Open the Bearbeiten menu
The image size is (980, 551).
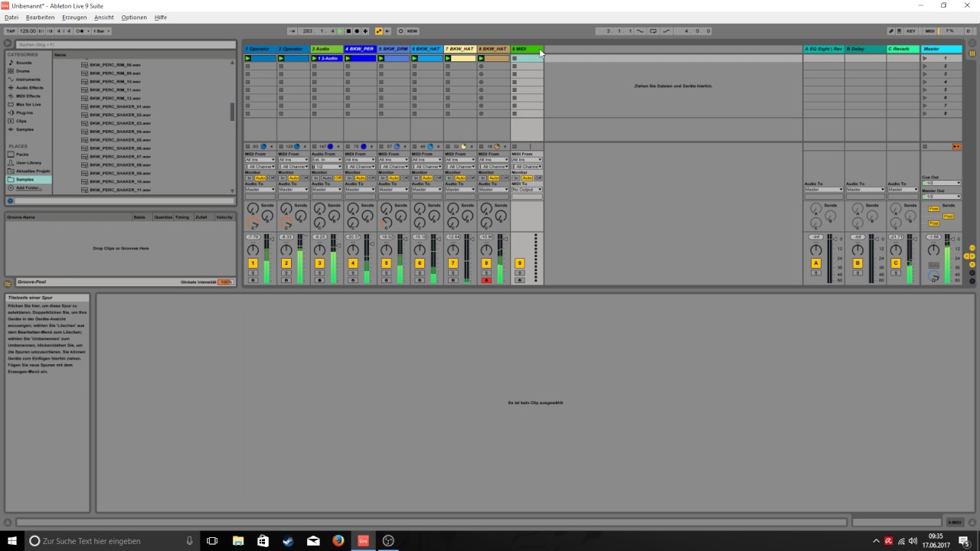40,17
